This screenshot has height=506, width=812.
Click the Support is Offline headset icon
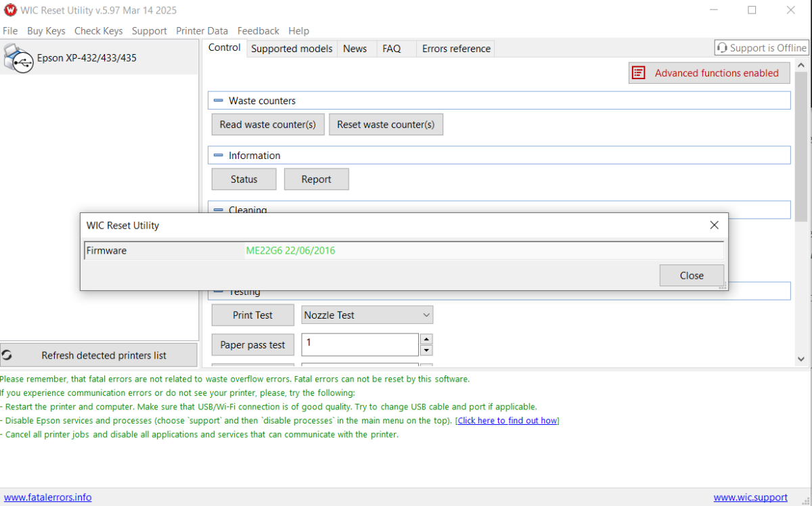[x=722, y=48]
